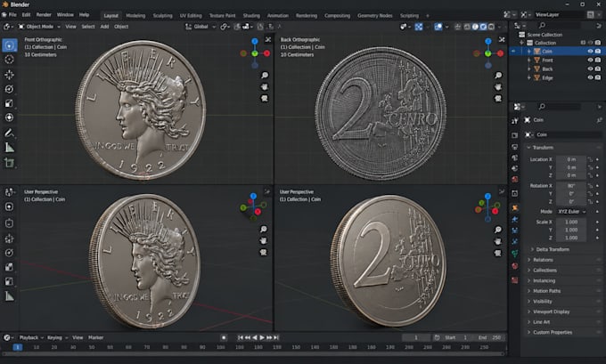
Task: Select the Move tool
Action: (x=9, y=75)
